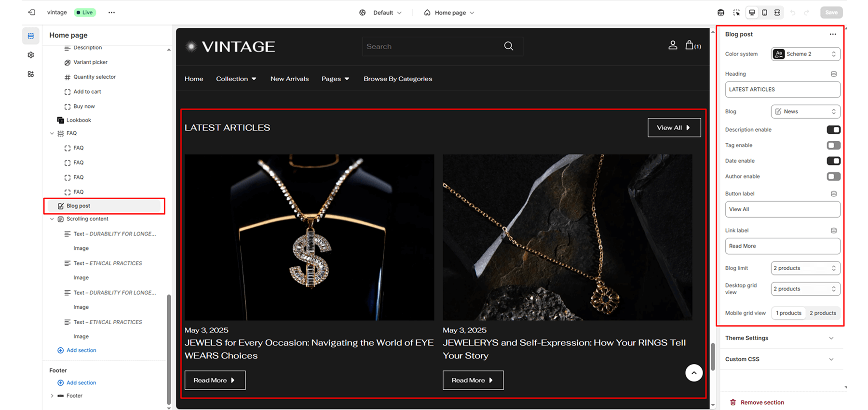Click Add section under Scrolling content

[77, 351]
